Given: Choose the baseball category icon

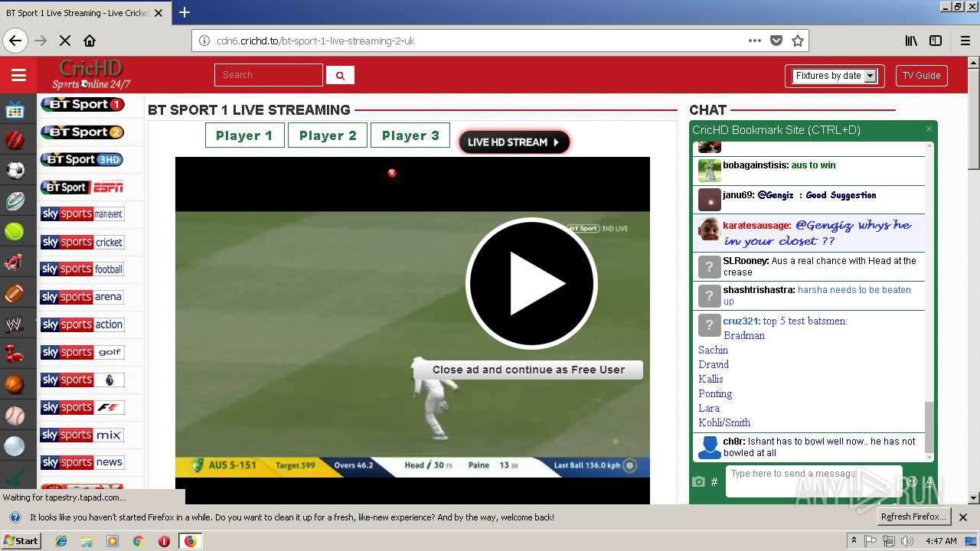Looking at the screenshot, I should pos(15,416).
